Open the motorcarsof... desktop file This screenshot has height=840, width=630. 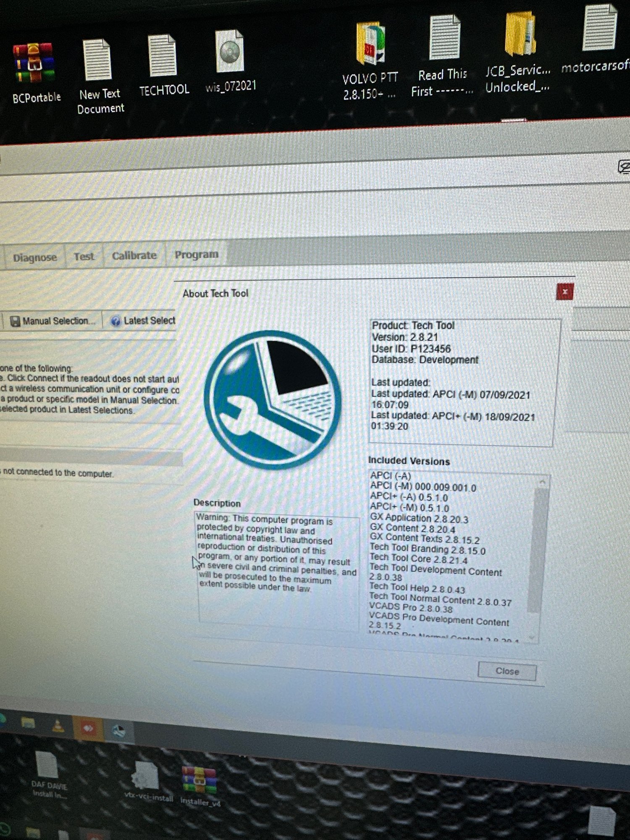597,39
